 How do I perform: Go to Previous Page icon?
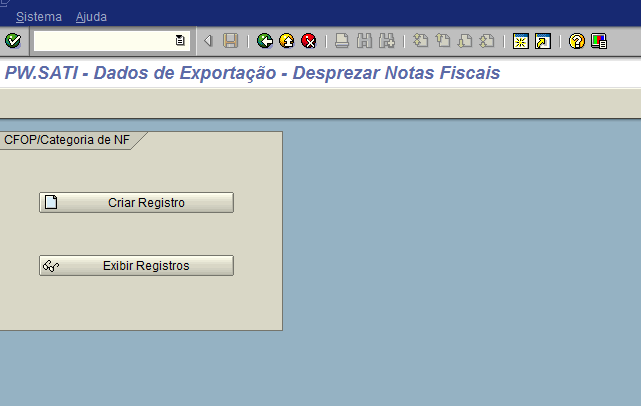(443, 41)
